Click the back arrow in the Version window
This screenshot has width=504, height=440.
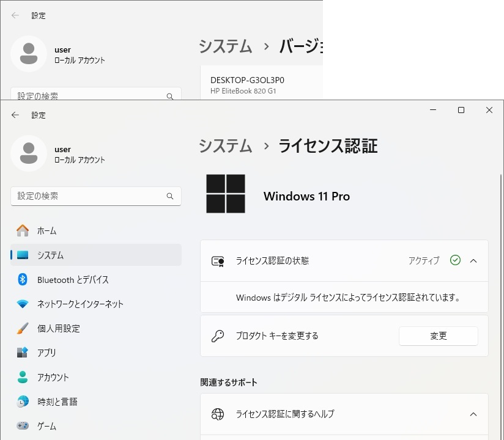(15, 15)
